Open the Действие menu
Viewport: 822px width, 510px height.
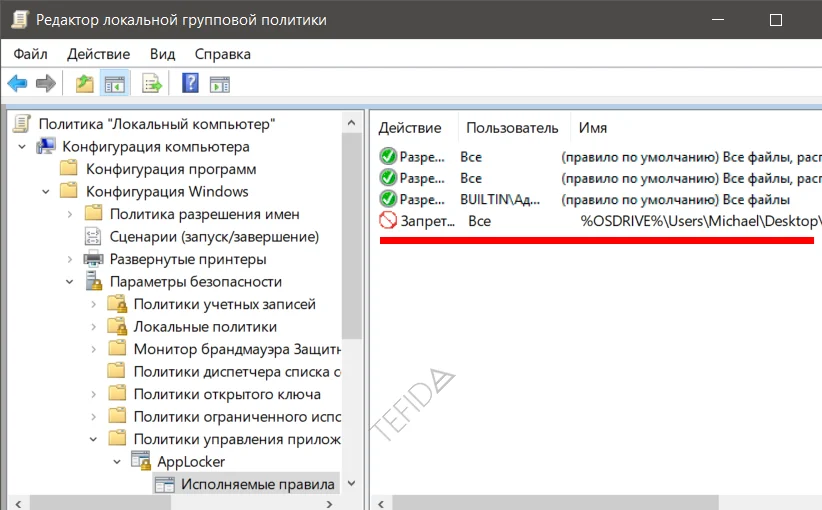99,54
